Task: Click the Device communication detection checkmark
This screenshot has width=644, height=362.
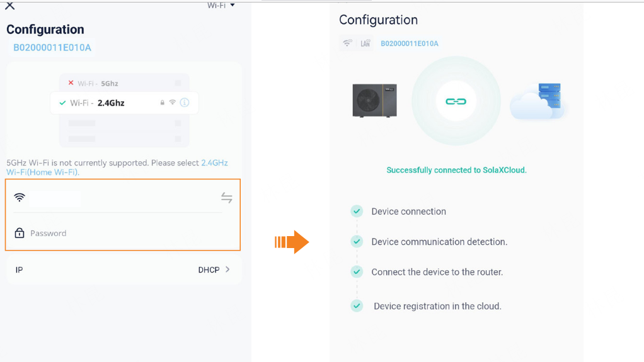Action: tap(357, 242)
